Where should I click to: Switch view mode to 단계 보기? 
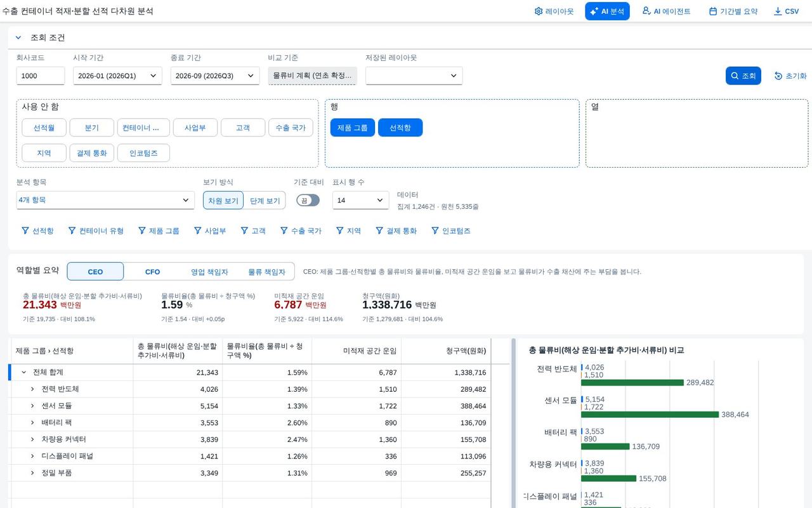(265, 200)
